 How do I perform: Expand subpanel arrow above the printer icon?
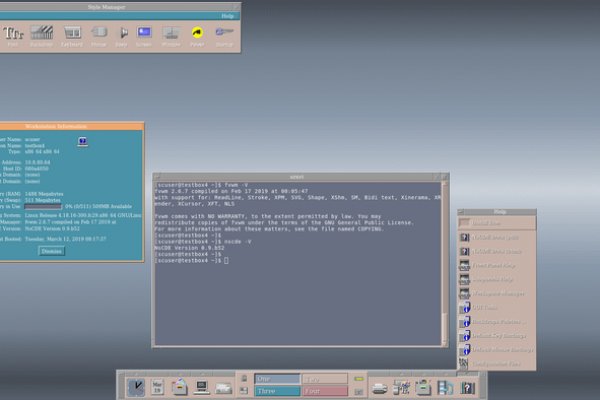[380, 372]
